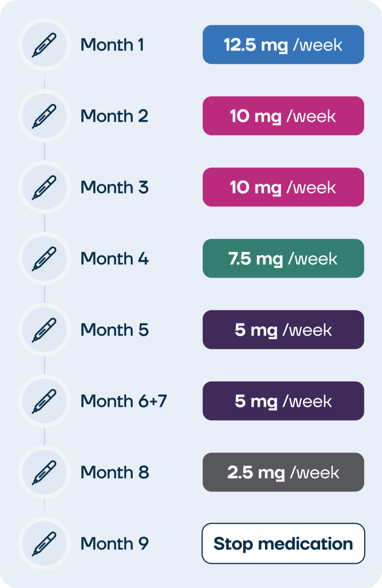Viewport: 382px width, 588px height.
Task: Click the Month 9 injection pen icon
Action: [x=44, y=544]
